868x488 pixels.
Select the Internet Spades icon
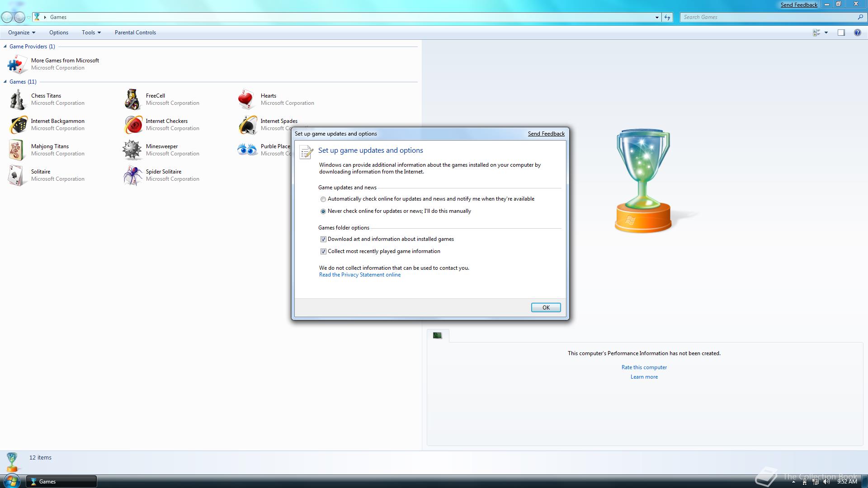coord(247,125)
